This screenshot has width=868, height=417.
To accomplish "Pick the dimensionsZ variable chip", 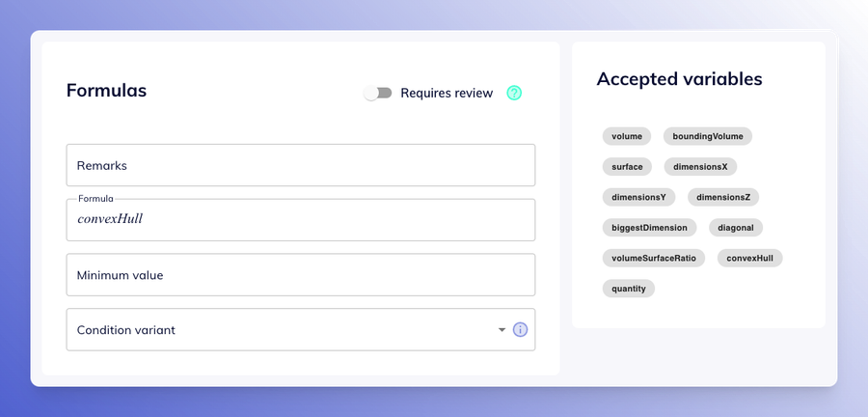I will click(723, 197).
